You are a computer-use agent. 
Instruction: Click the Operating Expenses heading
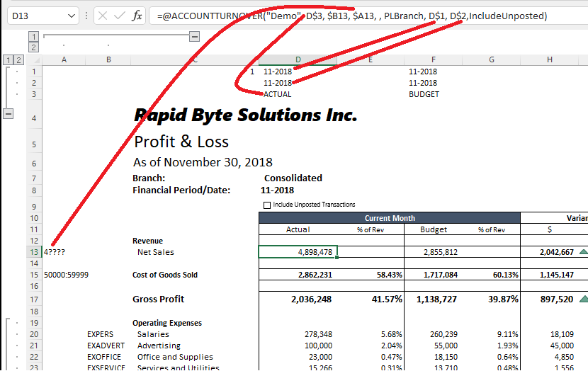pyautogui.click(x=167, y=323)
